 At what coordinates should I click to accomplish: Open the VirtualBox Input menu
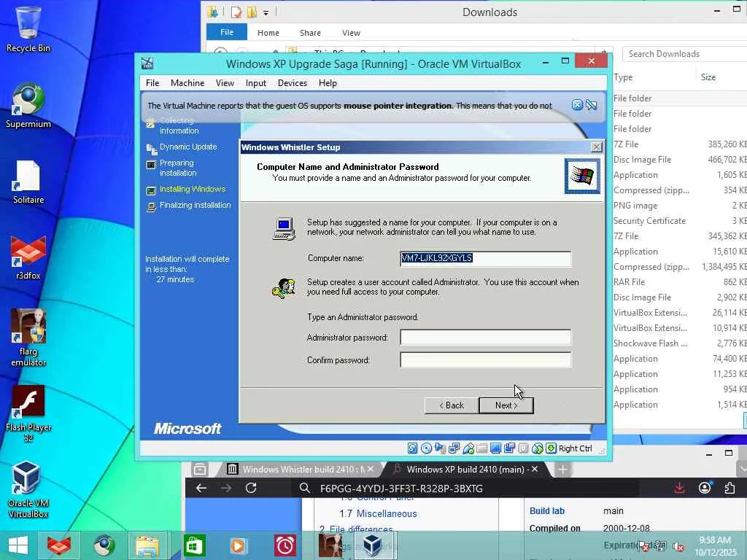click(x=256, y=83)
